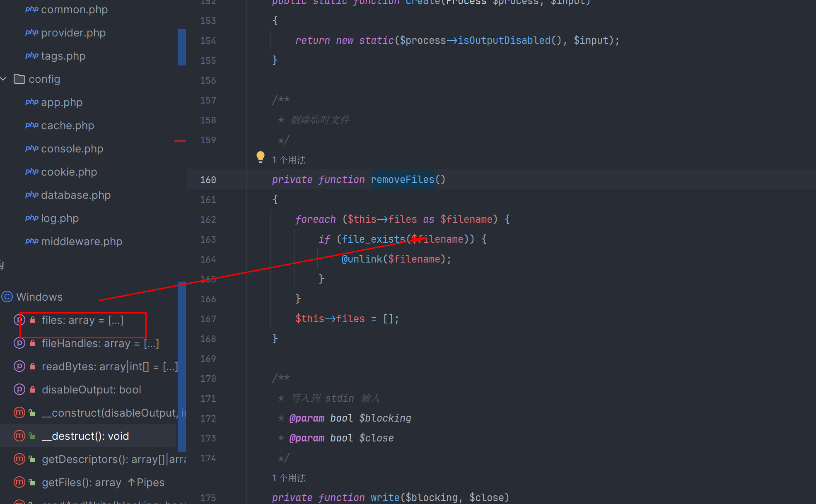Collapse the config folder

click(x=4, y=79)
